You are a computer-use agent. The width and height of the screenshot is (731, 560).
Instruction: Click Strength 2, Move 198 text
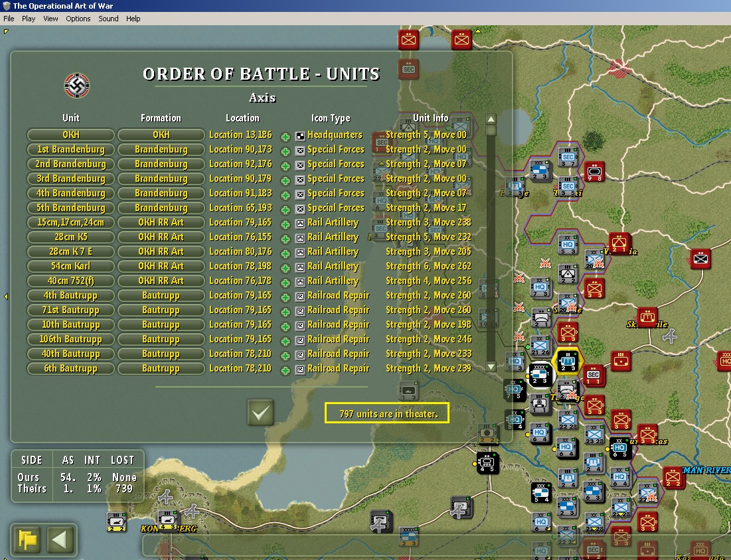pos(428,324)
